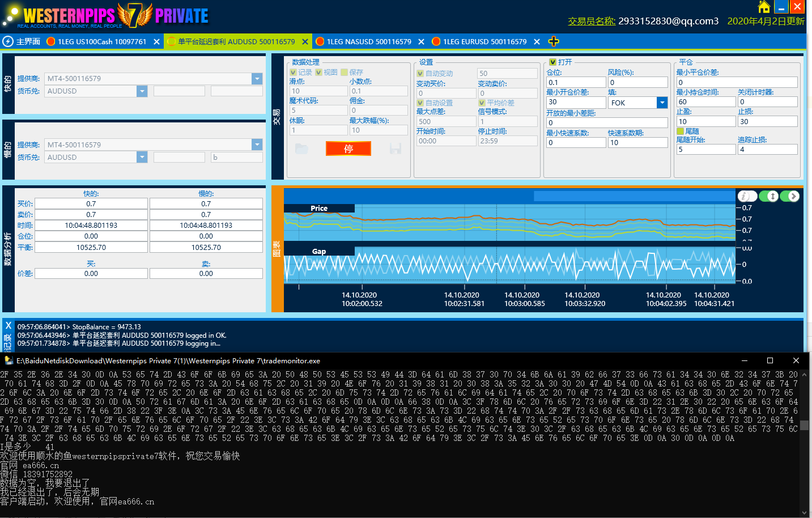Enable the 尾随 trailing checkbox
The image size is (812, 518).
[x=680, y=131]
